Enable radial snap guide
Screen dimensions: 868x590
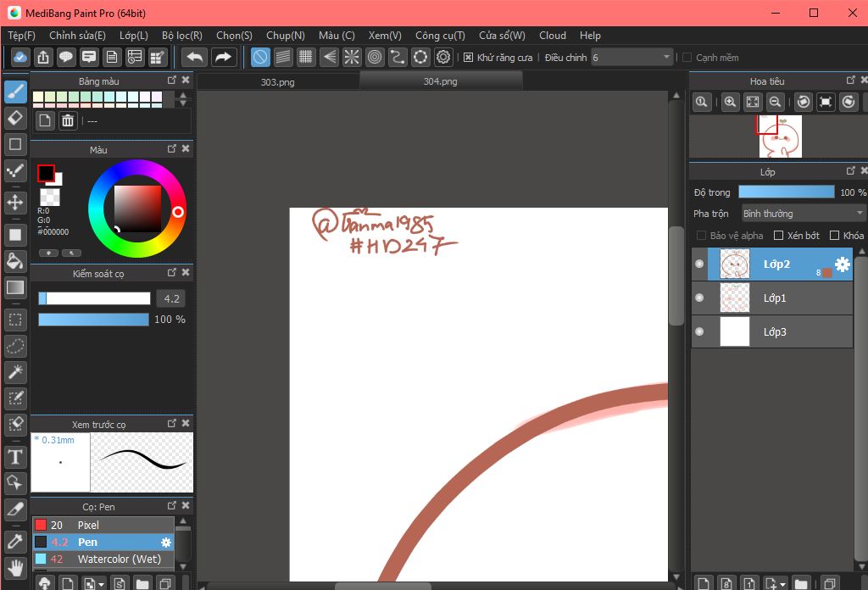click(x=352, y=57)
